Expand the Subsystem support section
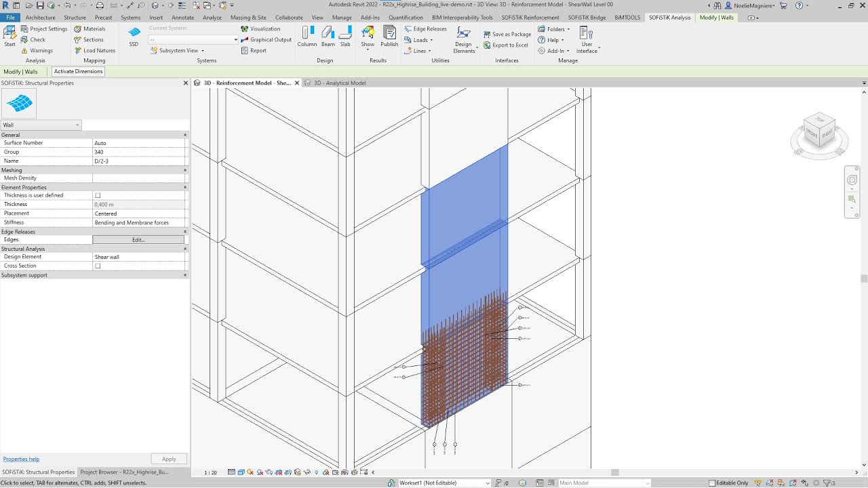This screenshot has height=488, width=868. [x=185, y=275]
